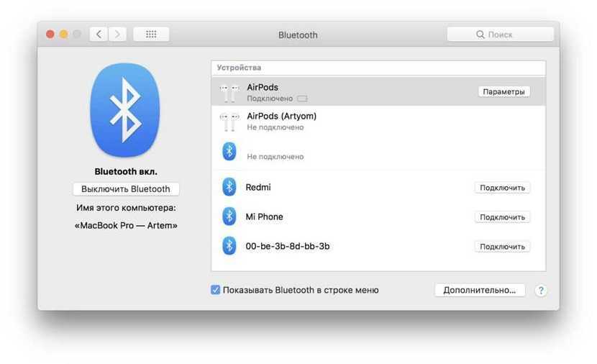Click «MacBook Pro — Artem» computer name
This screenshot has width=597, height=364.
(126, 225)
